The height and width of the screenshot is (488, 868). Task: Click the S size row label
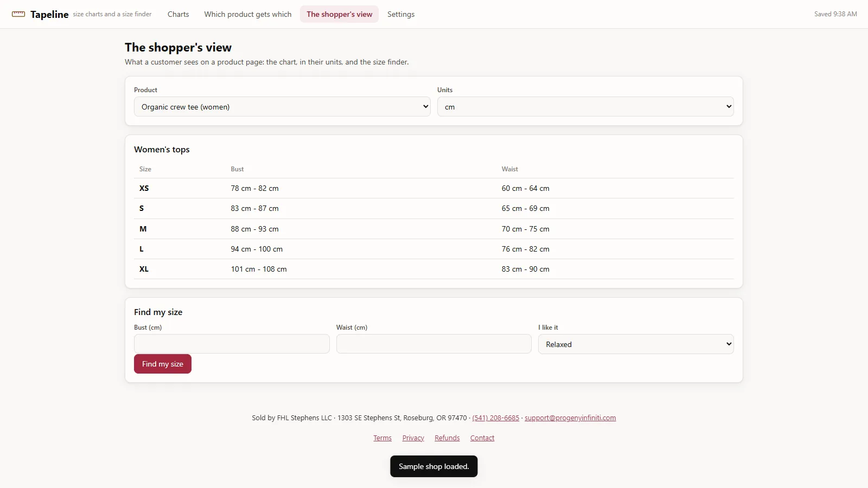pyautogui.click(x=142, y=208)
